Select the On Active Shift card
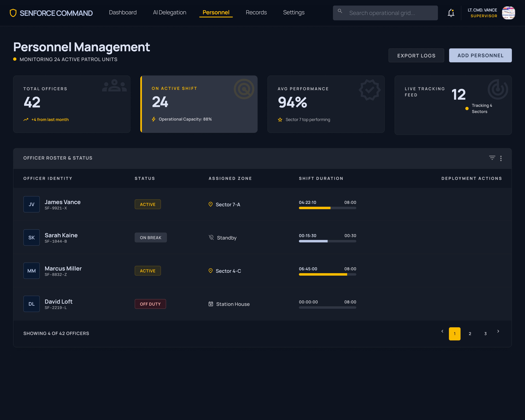 point(199,104)
